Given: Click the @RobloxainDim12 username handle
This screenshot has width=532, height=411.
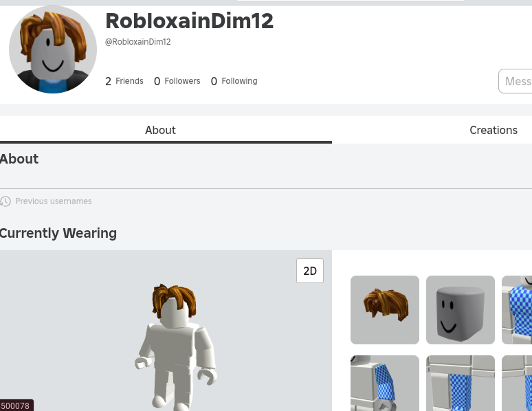Looking at the screenshot, I should (x=137, y=42).
